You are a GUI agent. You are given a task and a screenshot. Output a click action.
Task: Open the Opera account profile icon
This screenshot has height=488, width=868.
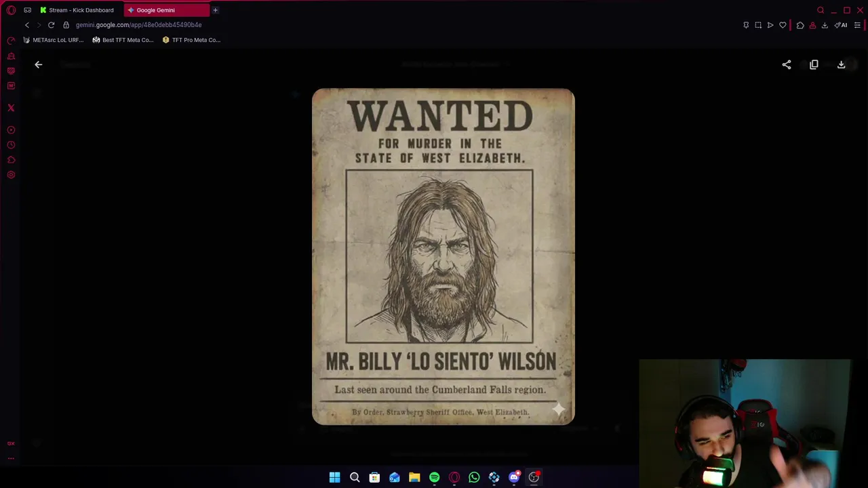coord(812,25)
